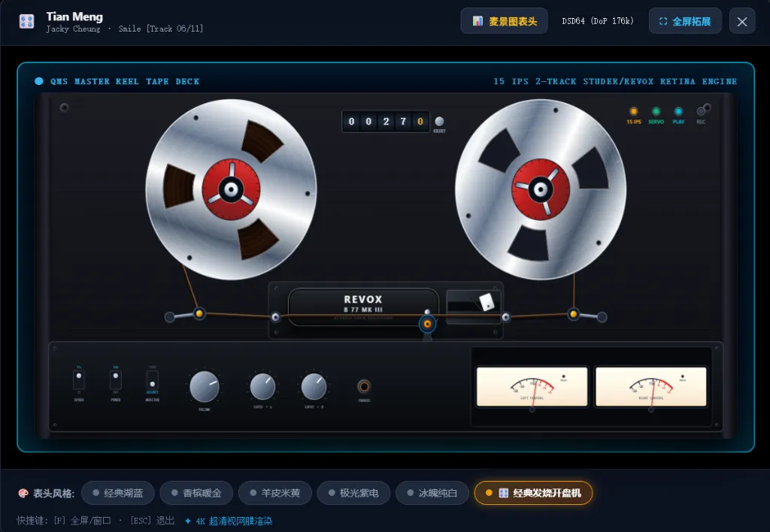Click the right yellow tension arm roller

[x=573, y=313]
